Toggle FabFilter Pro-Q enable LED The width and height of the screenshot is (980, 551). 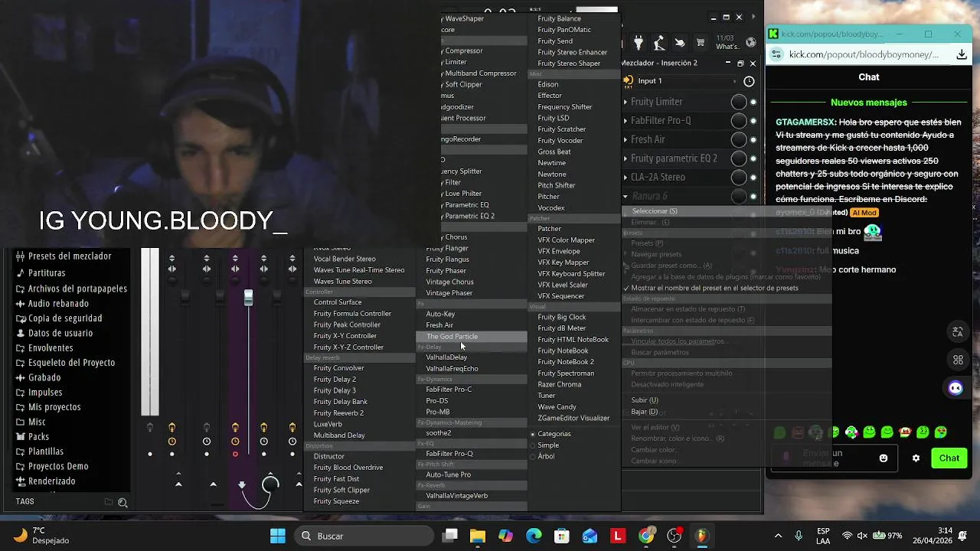click(x=753, y=121)
